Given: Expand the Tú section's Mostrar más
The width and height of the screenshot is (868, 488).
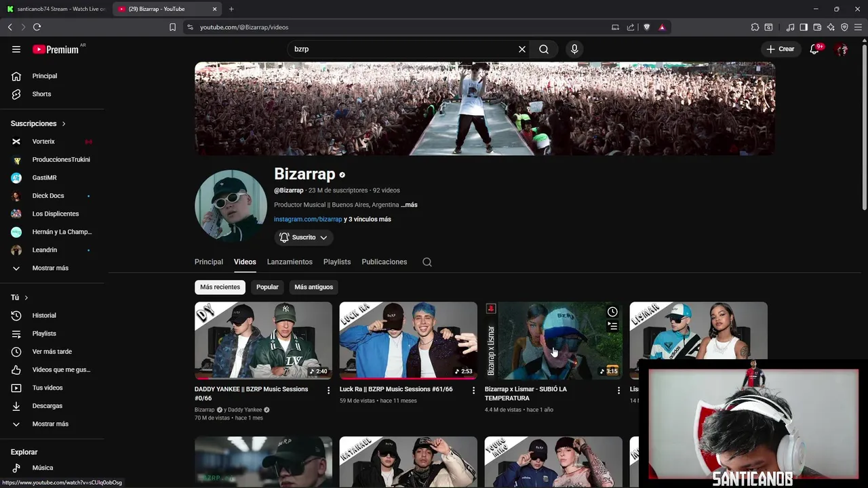Looking at the screenshot, I should click(53, 424).
